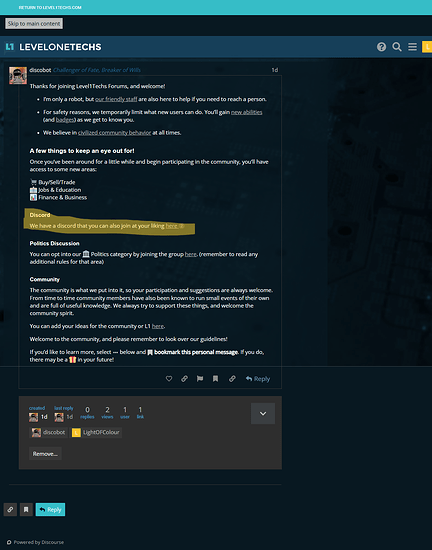Open discobot's avatar at post top

pyautogui.click(x=18, y=75)
